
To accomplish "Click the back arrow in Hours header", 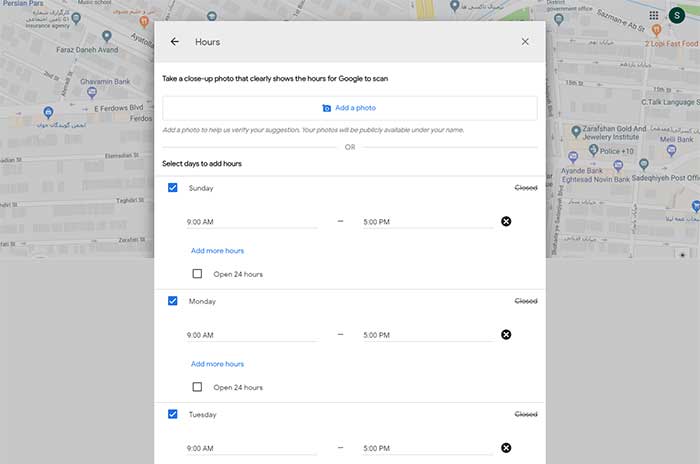I will point(175,42).
